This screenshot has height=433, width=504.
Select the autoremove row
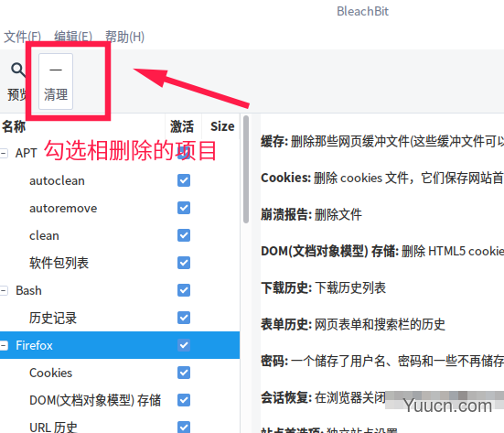coord(120,208)
